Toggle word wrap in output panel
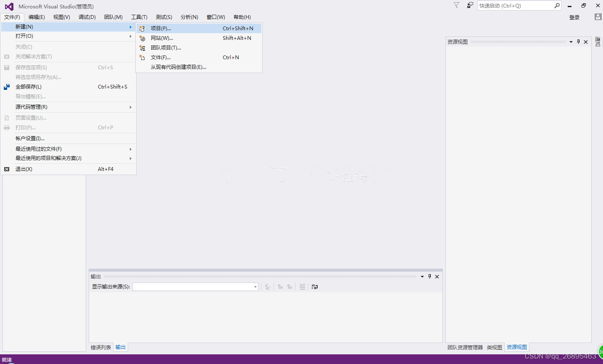The width and height of the screenshot is (603, 364). (x=315, y=287)
